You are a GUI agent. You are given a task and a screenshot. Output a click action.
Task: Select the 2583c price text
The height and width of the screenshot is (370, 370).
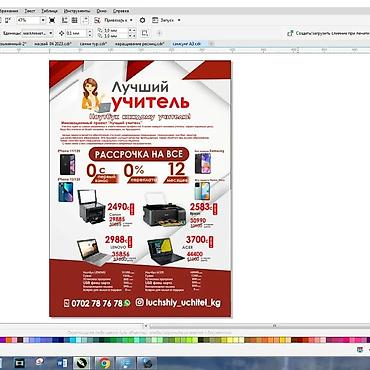[x=201, y=207]
